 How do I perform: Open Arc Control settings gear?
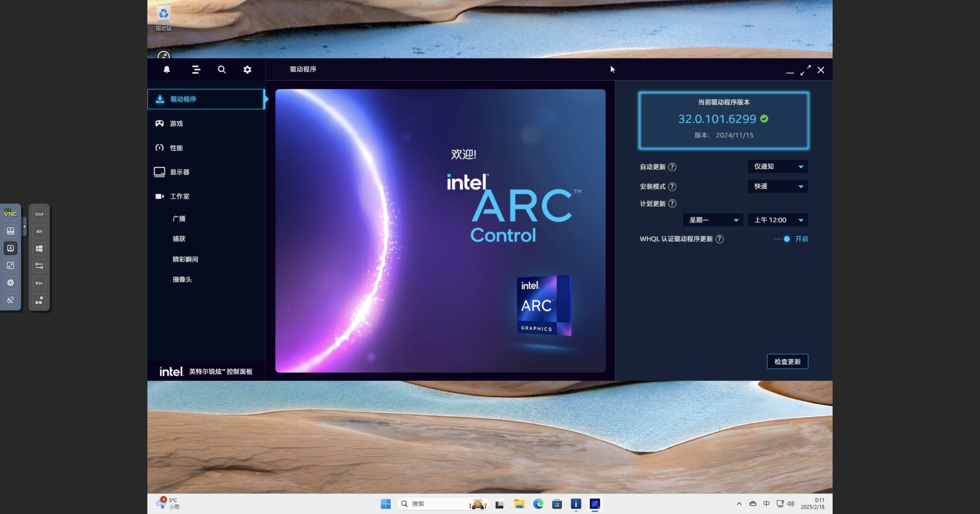(247, 69)
